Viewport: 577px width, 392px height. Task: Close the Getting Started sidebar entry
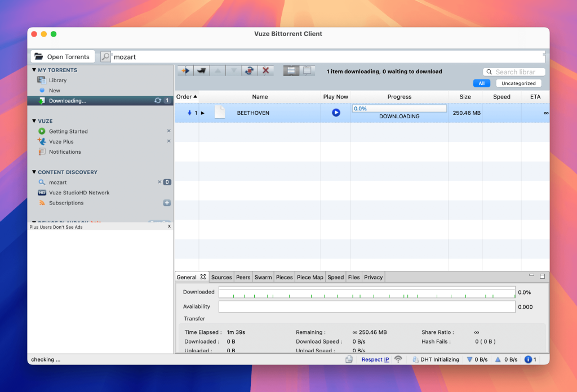(169, 131)
